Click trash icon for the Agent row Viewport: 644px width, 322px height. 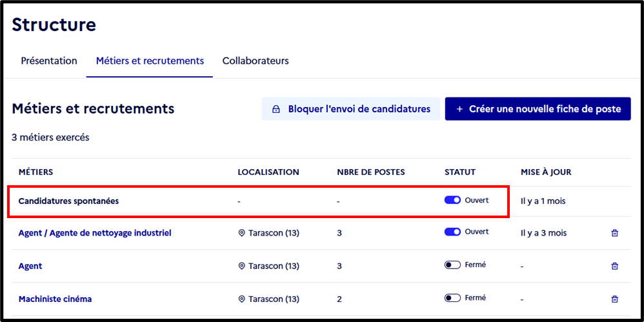614,266
